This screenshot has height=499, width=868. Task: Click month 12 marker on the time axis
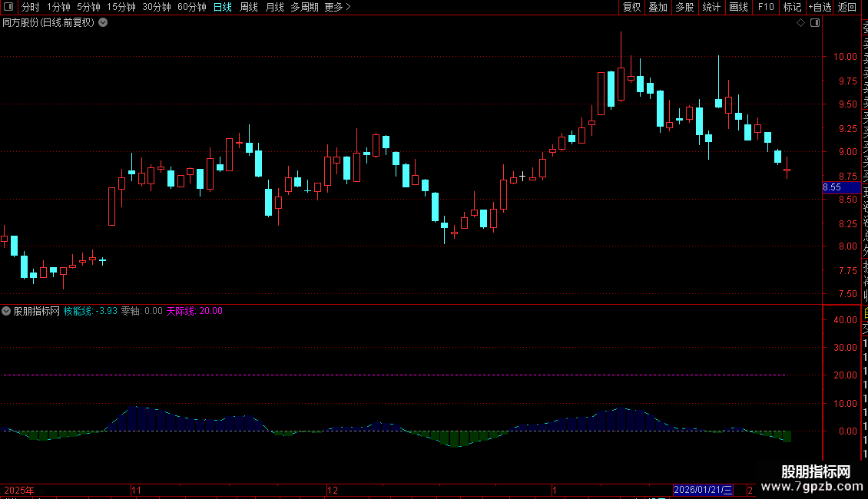(332, 490)
